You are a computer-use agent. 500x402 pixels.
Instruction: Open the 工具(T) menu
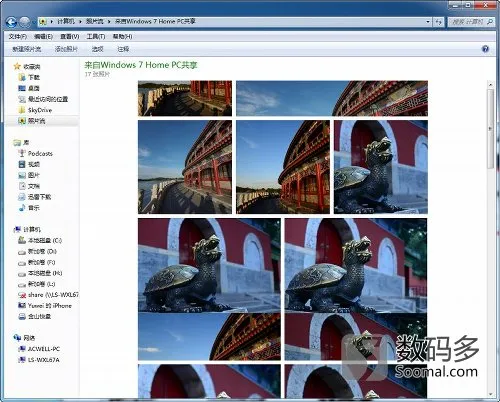click(96, 37)
